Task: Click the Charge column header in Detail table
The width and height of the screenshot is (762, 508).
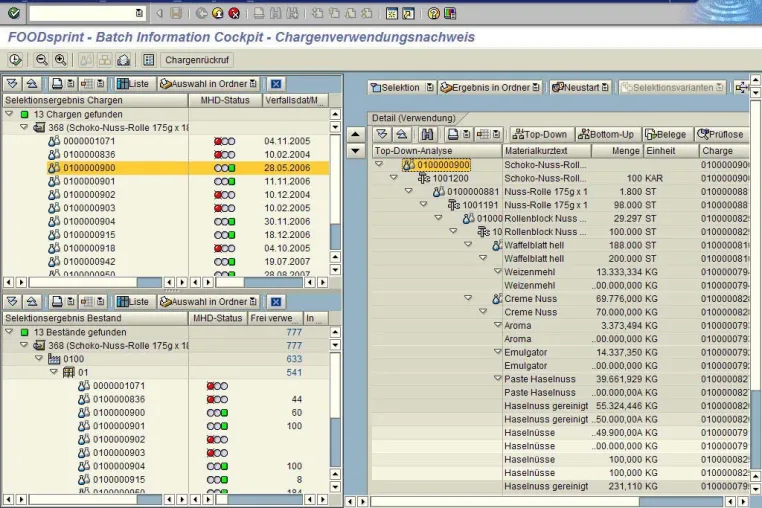Action: (724, 151)
